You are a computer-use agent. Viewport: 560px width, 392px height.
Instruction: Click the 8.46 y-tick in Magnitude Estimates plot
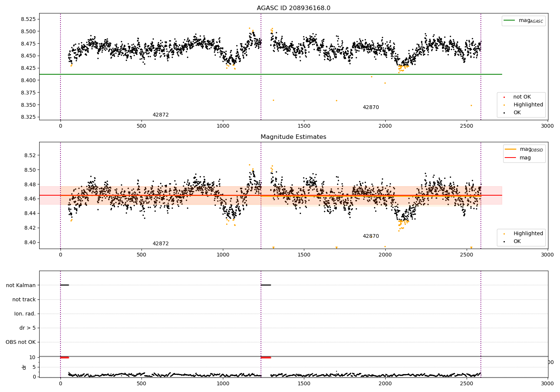(30, 199)
